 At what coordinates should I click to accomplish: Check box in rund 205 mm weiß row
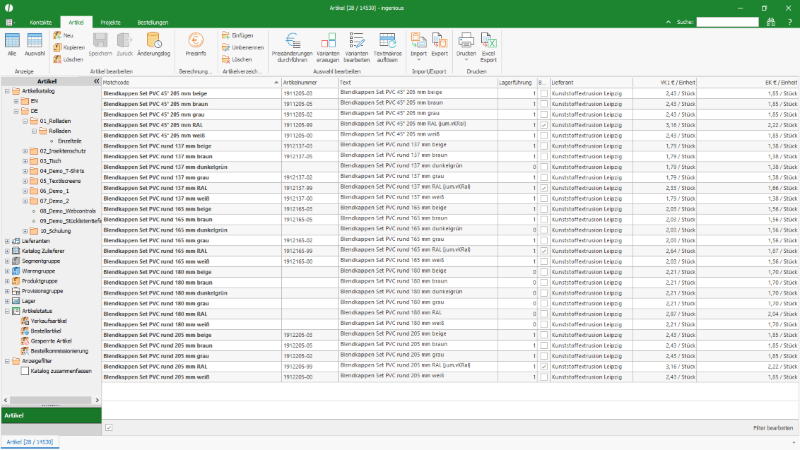(x=544, y=377)
